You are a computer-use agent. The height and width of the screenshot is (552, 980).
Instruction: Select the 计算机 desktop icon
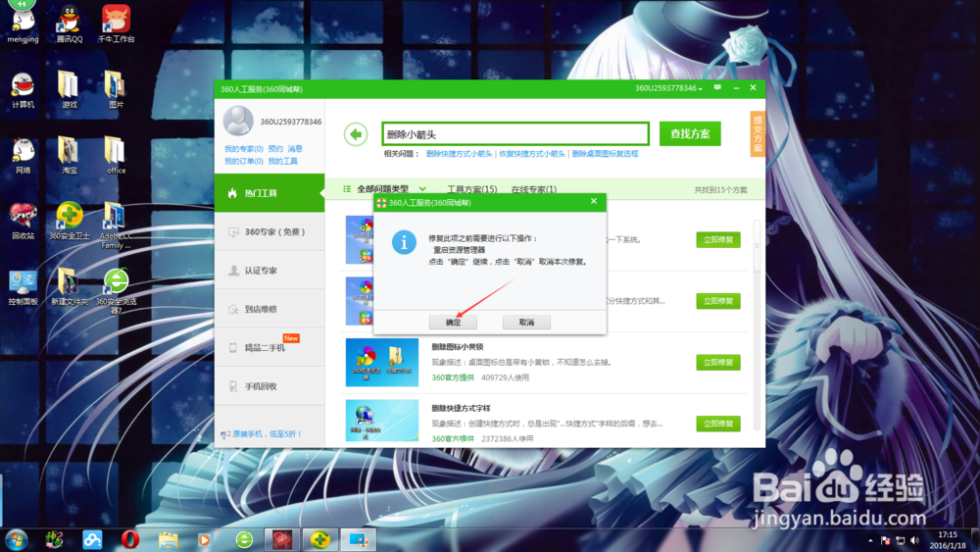(x=23, y=90)
